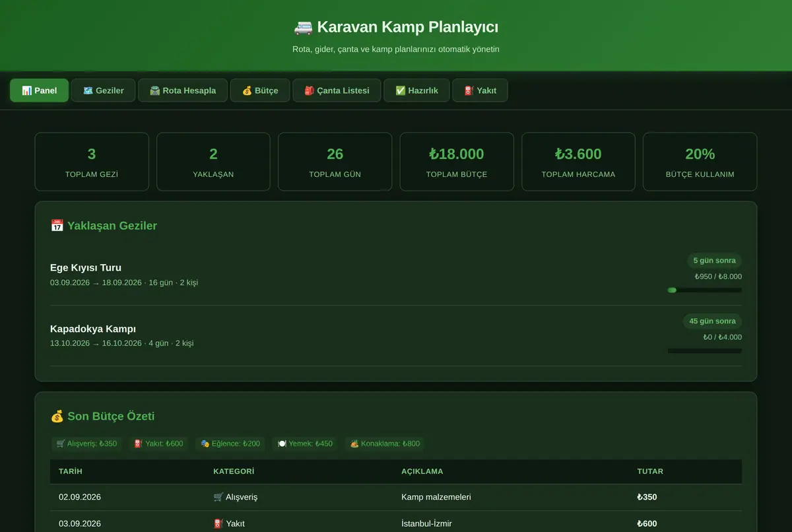Click the header subtitle about Rota, gider, çanta
The width and height of the screenshot is (792, 532).
click(396, 50)
